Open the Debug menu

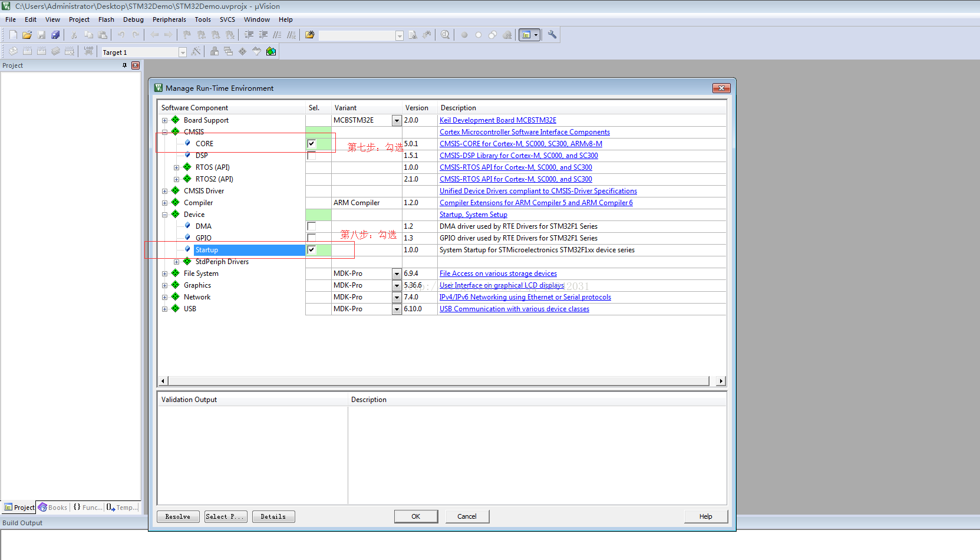point(133,19)
